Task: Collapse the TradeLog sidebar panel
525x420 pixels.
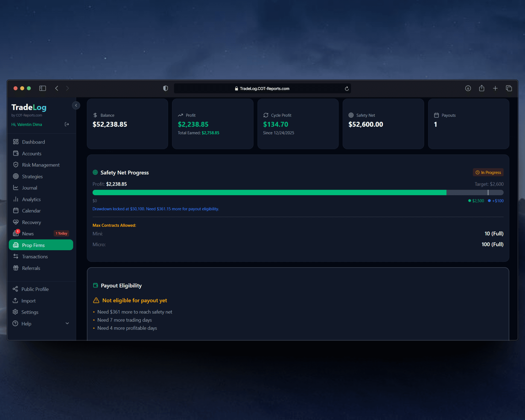Action: click(x=76, y=106)
